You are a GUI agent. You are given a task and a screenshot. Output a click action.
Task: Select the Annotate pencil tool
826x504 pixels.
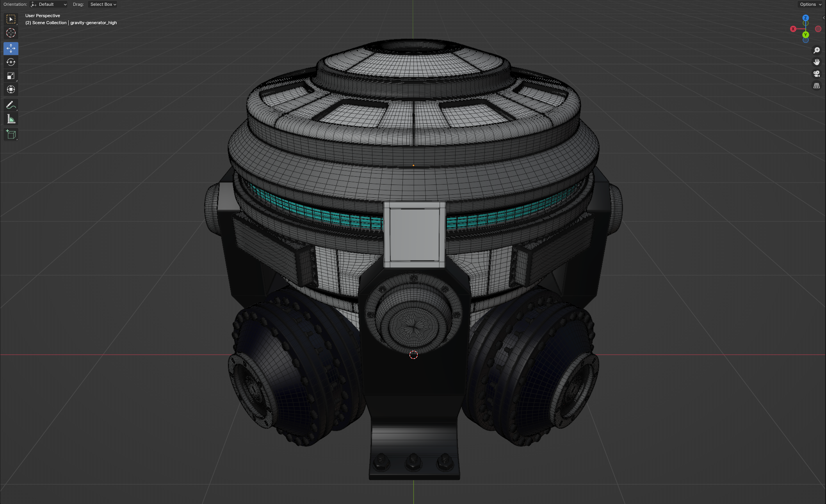click(11, 105)
